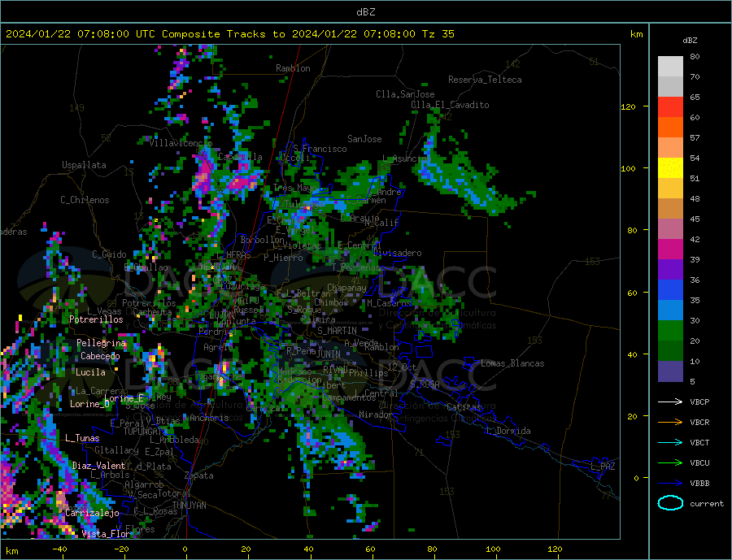Click the L_Dormida place label
The image size is (732, 560).
(509, 430)
